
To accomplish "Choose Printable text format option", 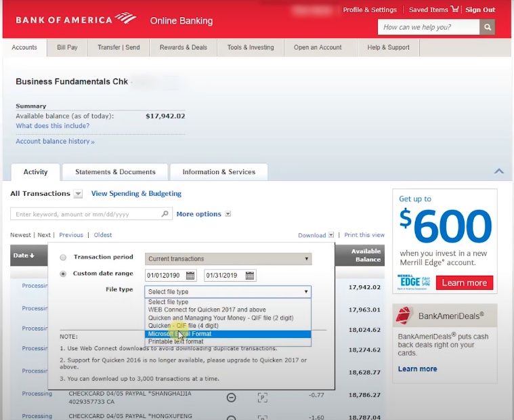I will (228, 341).
